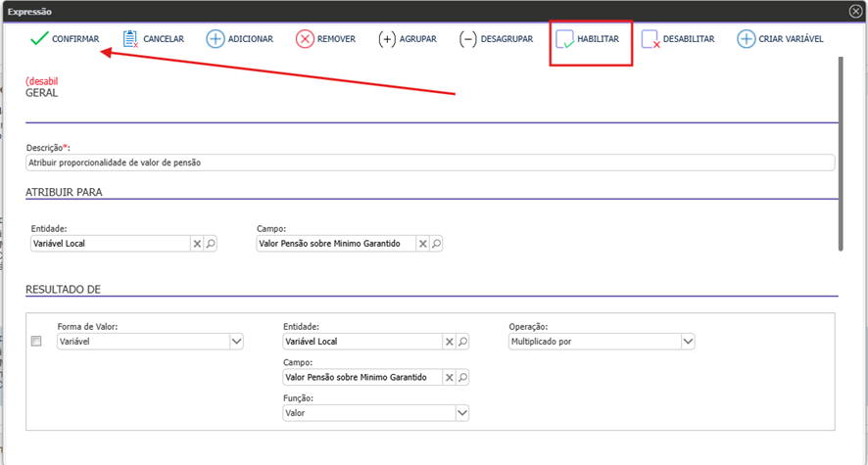Open the Função dropdown
The image size is (868, 465).
pyautogui.click(x=462, y=413)
